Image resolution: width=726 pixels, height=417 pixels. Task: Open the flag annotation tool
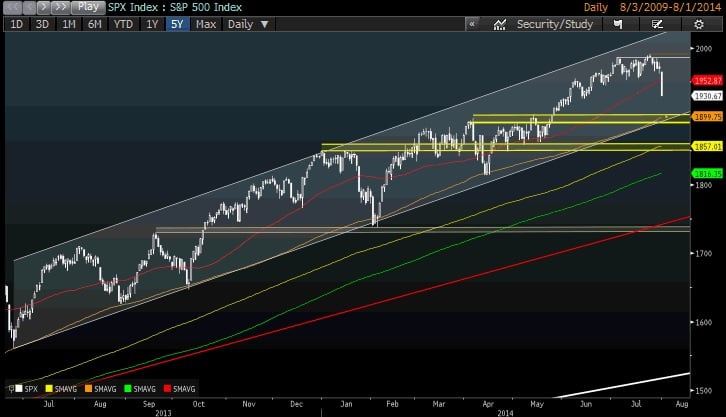point(618,24)
